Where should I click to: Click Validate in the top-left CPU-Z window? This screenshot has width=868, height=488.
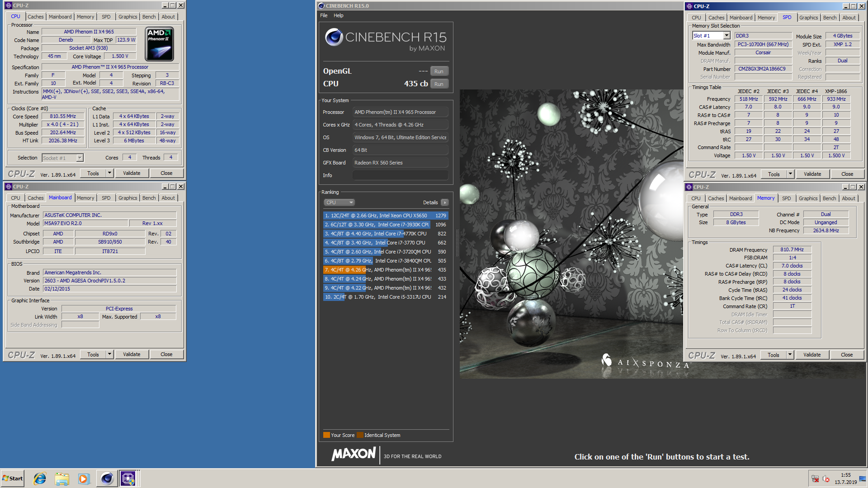[x=132, y=173]
